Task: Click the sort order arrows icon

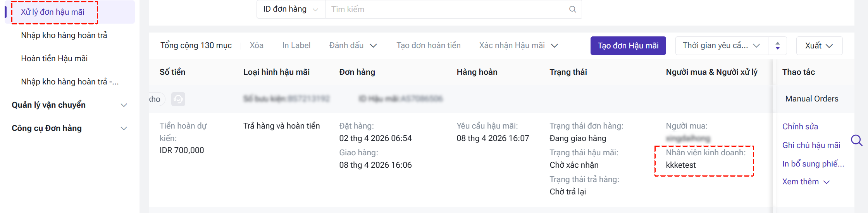Action: click(777, 46)
